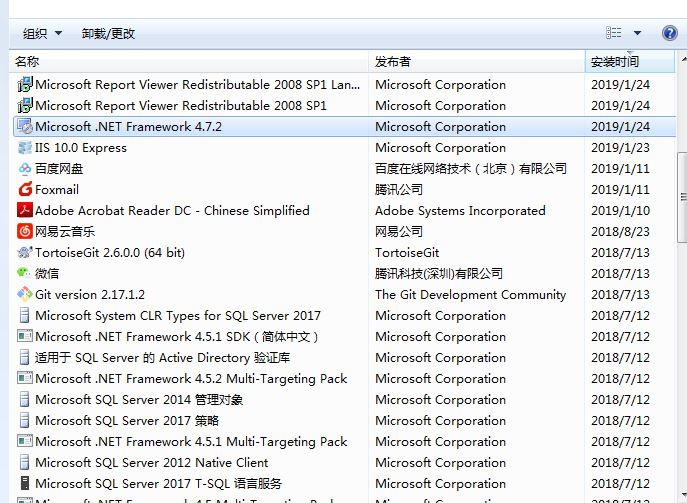Select 'Adobe Acrobat Reader DC - Chinese Simplified'
This screenshot has height=503, width=687.
click(x=172, y=210)
